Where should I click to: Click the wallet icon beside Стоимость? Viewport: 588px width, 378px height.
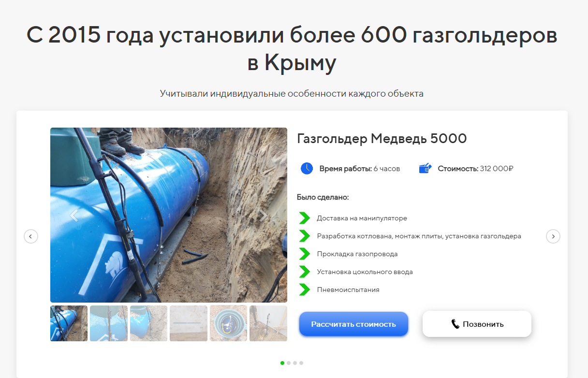[425, 168]
